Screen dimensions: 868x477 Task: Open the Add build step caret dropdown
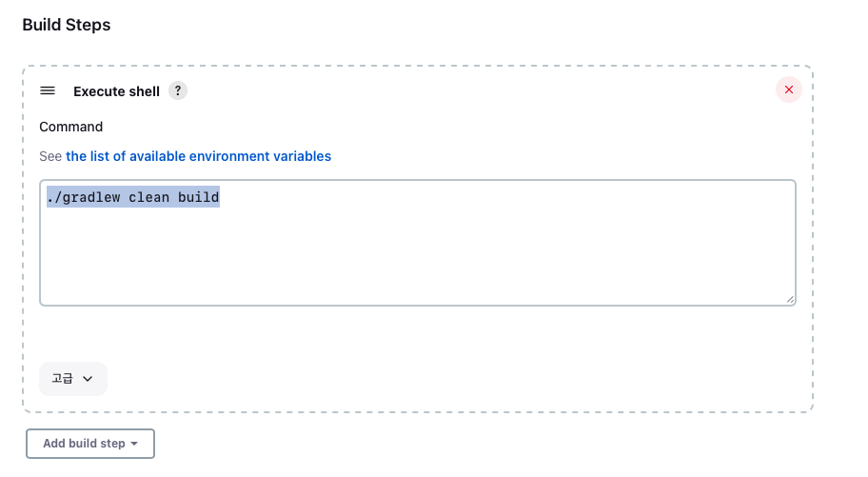coord(134,444)
